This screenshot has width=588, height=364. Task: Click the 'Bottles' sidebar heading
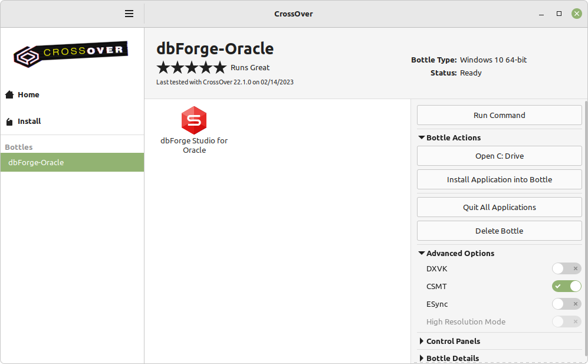point(19,147)
